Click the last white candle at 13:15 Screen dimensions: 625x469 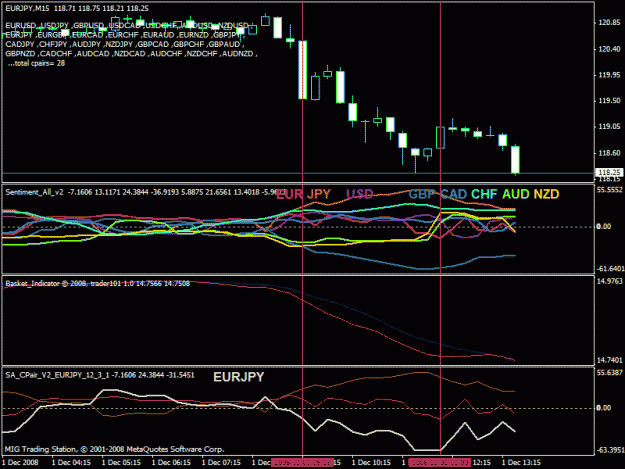click(x=515, y=159)
